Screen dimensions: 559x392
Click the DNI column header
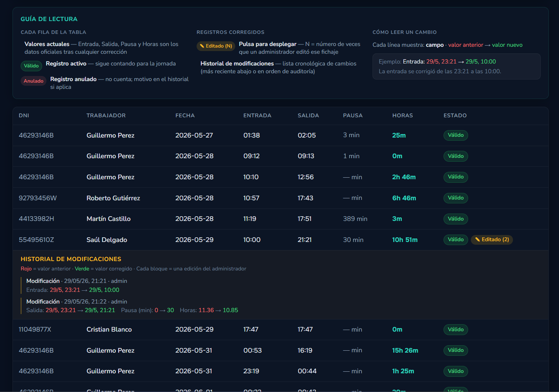coord(24,116)
